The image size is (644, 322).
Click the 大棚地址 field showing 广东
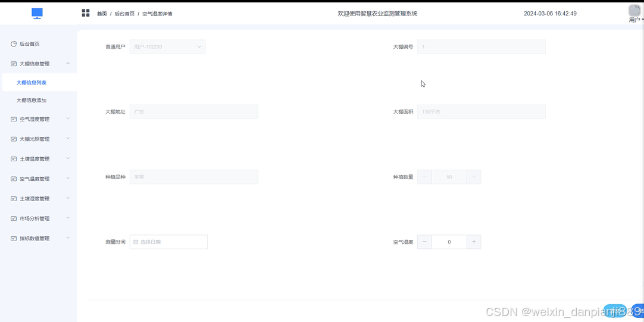pyautogui.click(x=194, y=112)
